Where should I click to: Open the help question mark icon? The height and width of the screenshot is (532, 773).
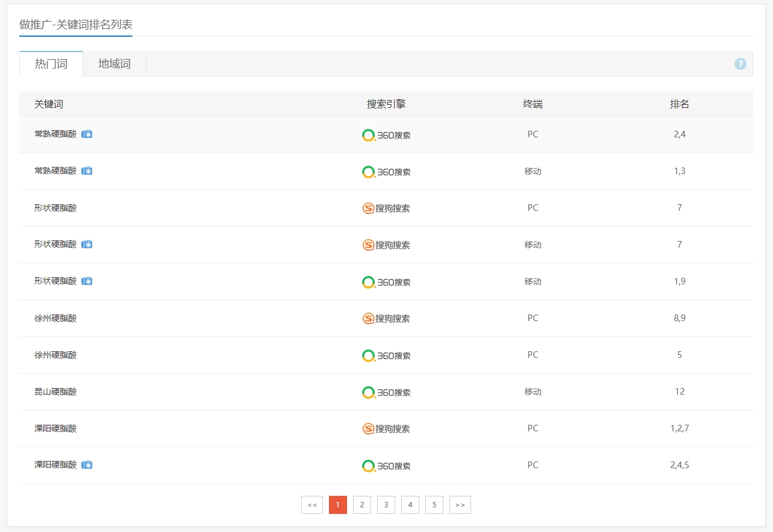[x=740, y=64]
